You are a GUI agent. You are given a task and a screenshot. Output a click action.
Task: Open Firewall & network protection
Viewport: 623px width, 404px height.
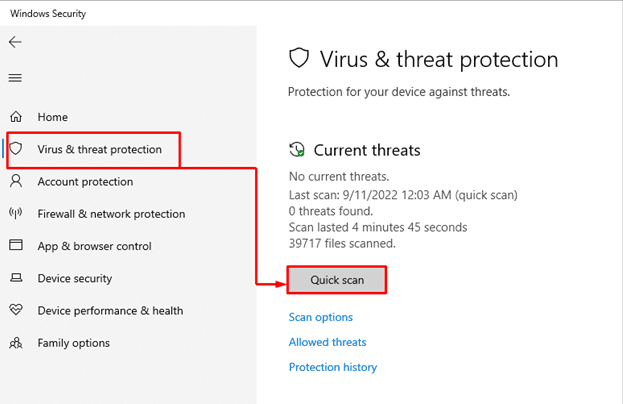tap(111, 213)
